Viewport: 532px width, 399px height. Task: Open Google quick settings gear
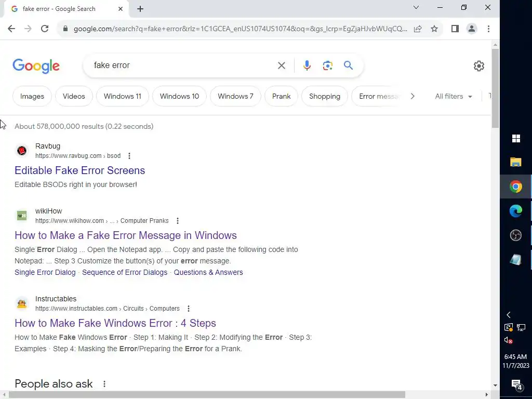point(478,66)
